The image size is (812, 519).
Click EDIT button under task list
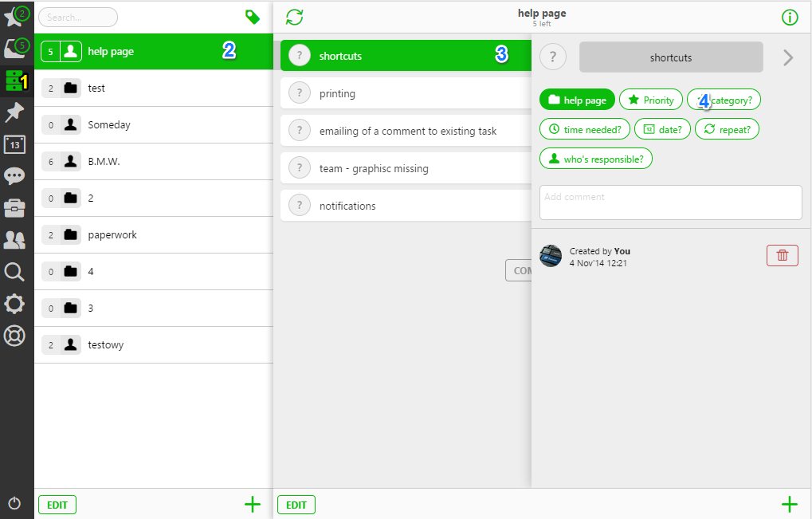pos(296,505)
